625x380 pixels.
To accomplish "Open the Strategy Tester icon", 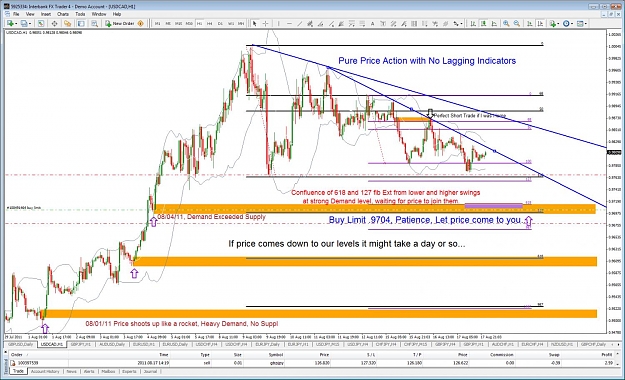I will point(94,24).
